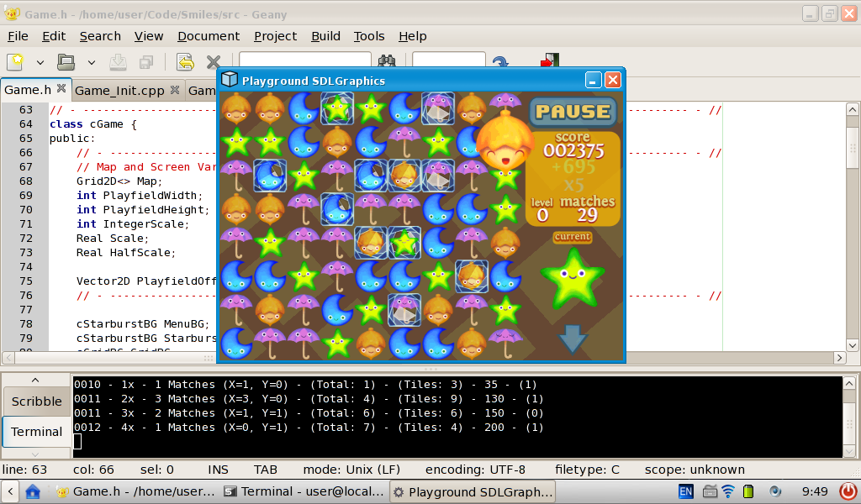
Task: Select the Terminal tab in bottom panel
Action: click(36, 432)
